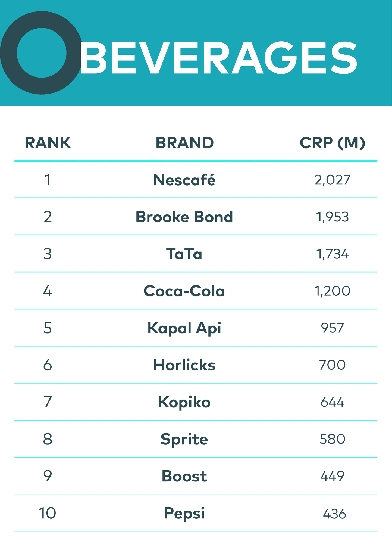
Task: Click rank number 10
Action: pos(47,513)
